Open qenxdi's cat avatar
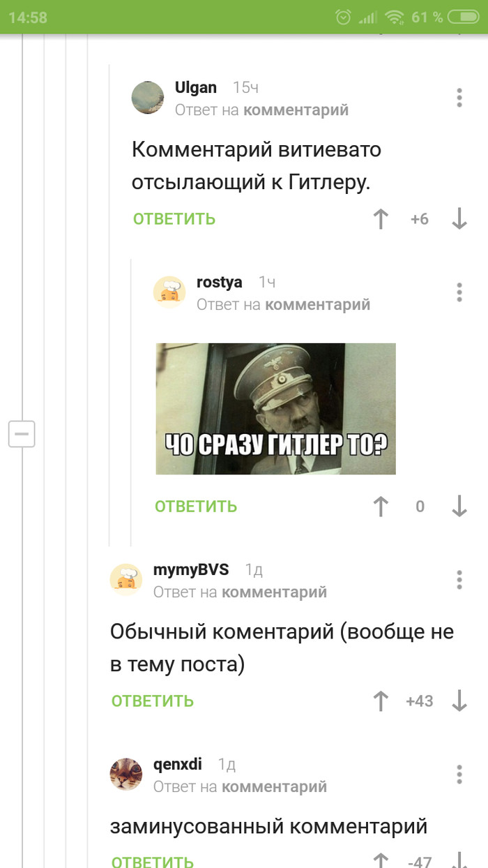This screenshot has height=868, width=488. 126,774
